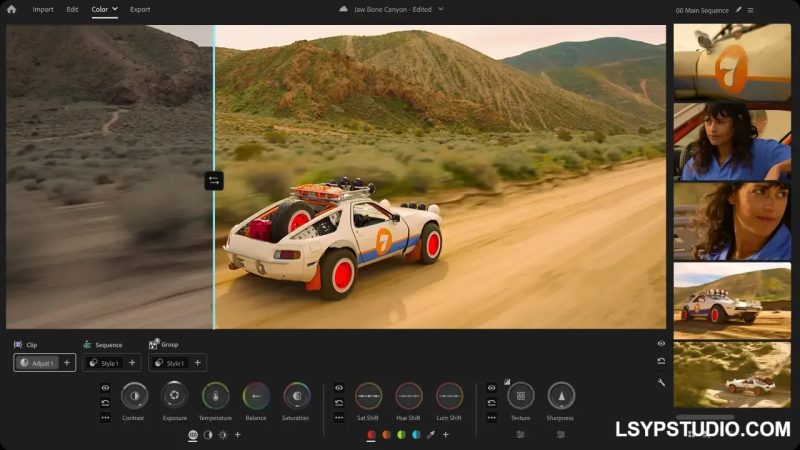Viewport: 800px width, 450px height.
Task: Select Style 1 under Group
Action: 169,363
